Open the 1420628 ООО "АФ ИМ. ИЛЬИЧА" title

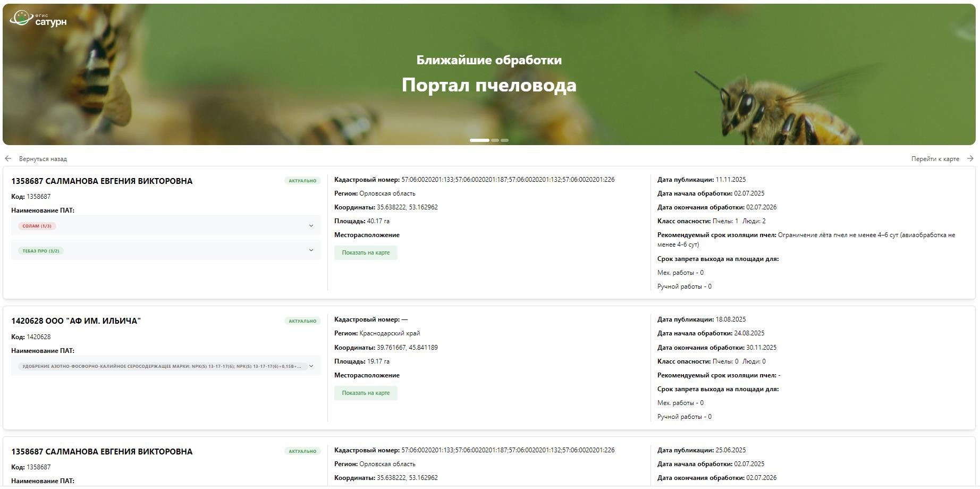(76, 321)
